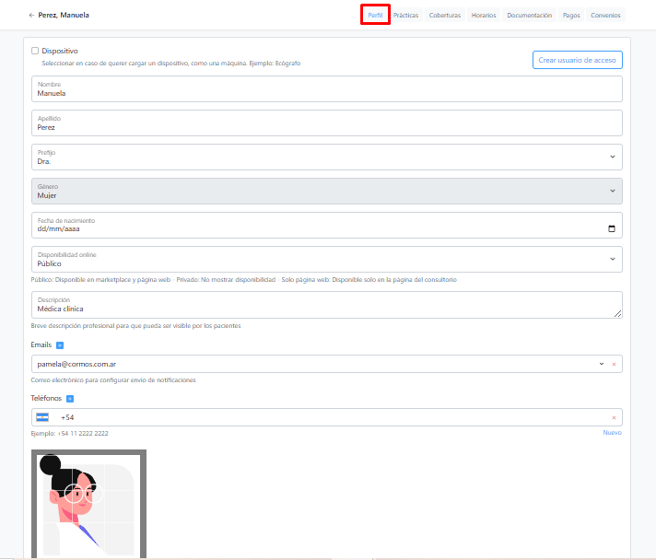Select the doctor profile picture thumbnail
This screenshot has height=560, width=656.
89,504
